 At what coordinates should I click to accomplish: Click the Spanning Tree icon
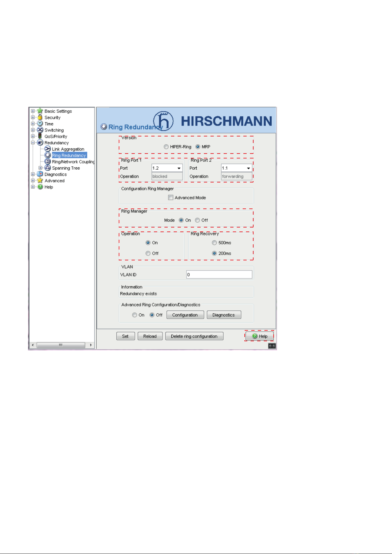tap(48, 168)
